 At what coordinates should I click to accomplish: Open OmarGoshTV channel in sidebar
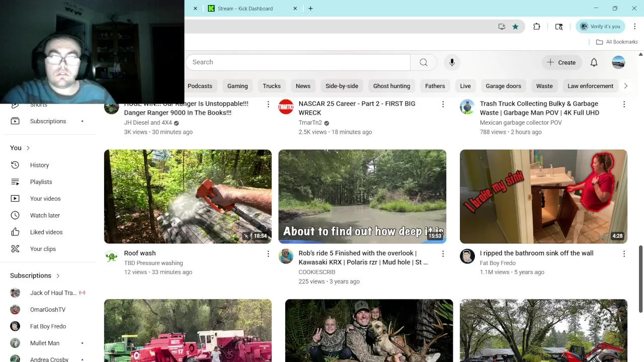tap(48, 310)
